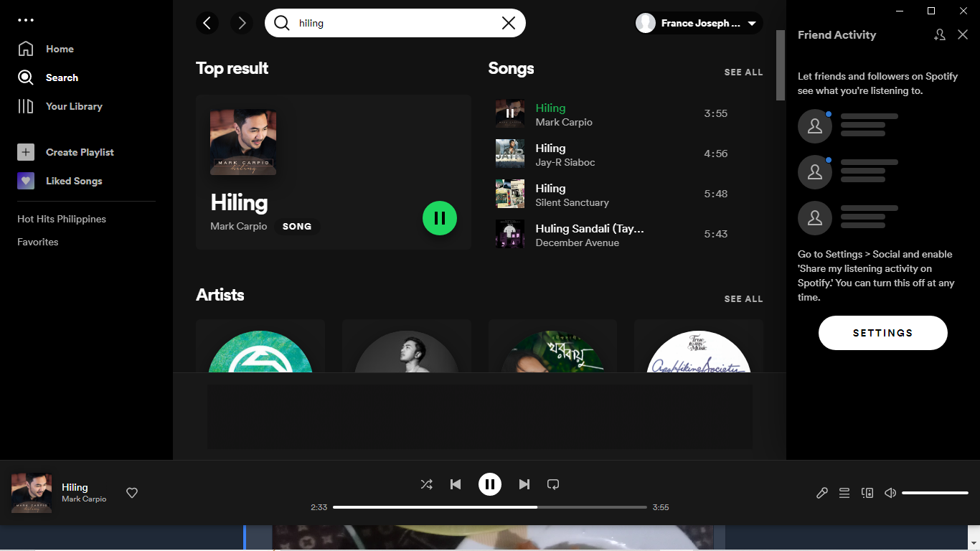
Task: Click Mark Carpio under top result
Action: 239,226
